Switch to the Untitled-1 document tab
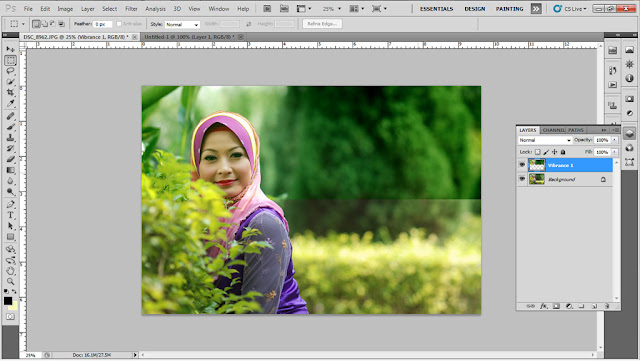The height and width of the screenshot is (361, 640). coord(189,37)
